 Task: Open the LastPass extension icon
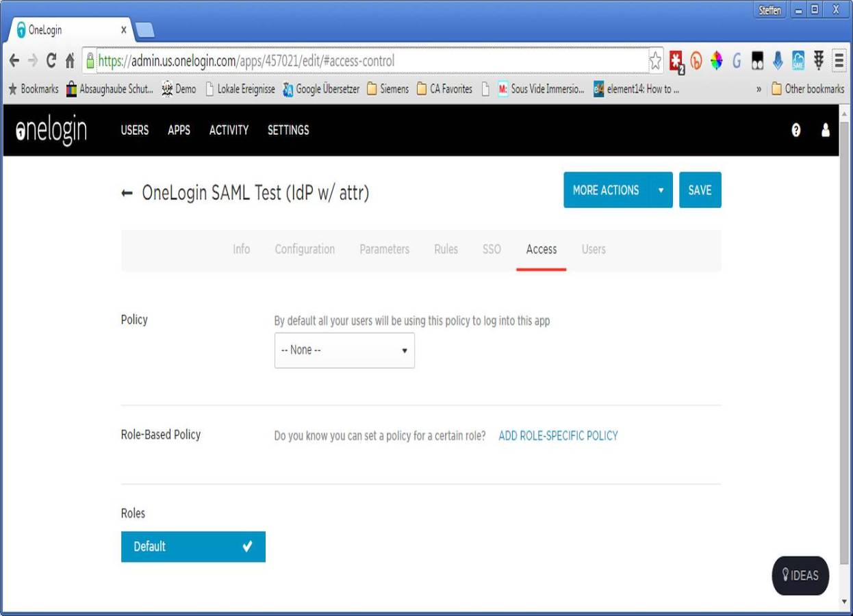click(x=678, y=60)
